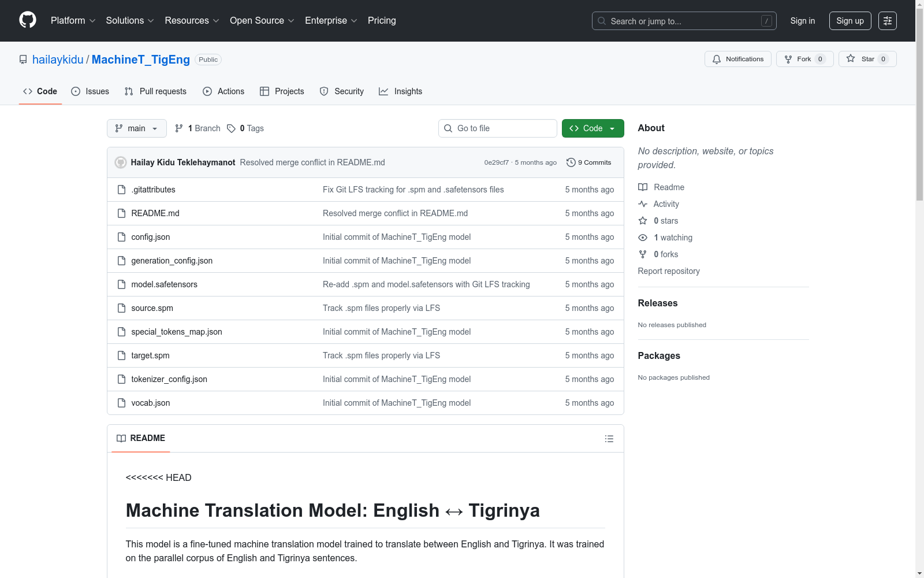The width and height of the screenshot is (924, 578).
Task: Open the main branch selector dropdown
Action: 137,128
